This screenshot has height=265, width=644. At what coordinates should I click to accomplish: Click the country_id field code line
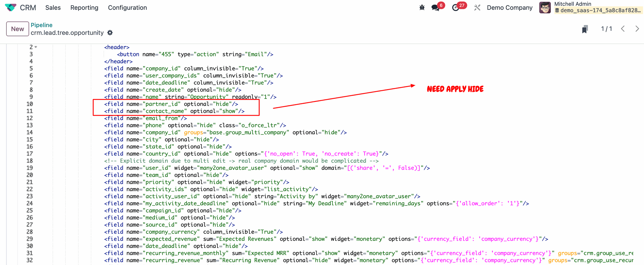pyautogui.click(x=246, y=154)
